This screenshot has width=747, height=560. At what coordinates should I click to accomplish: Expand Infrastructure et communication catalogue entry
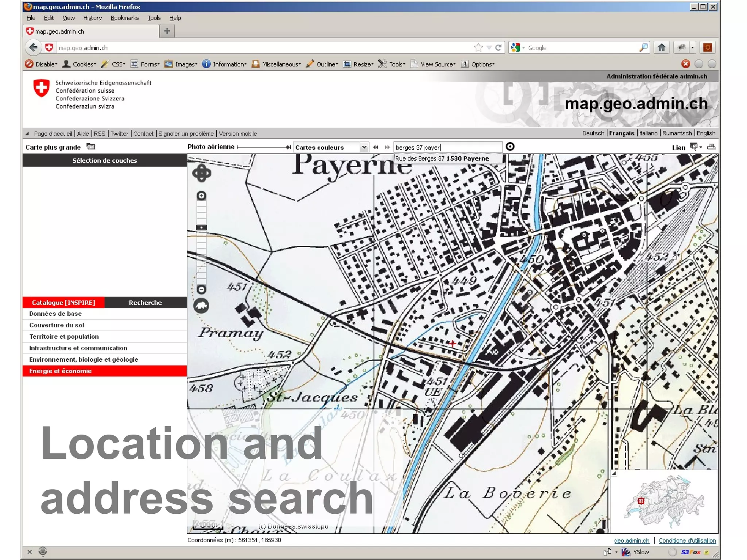pos(105,348)
